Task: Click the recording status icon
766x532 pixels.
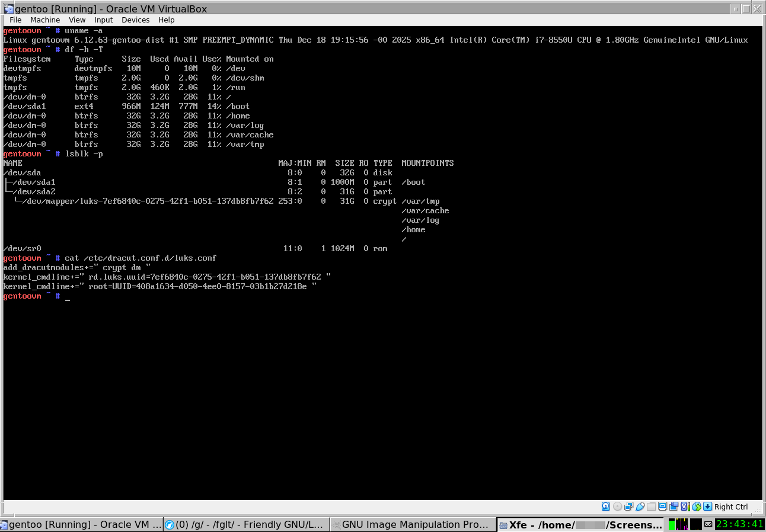Action: (674, 507)
